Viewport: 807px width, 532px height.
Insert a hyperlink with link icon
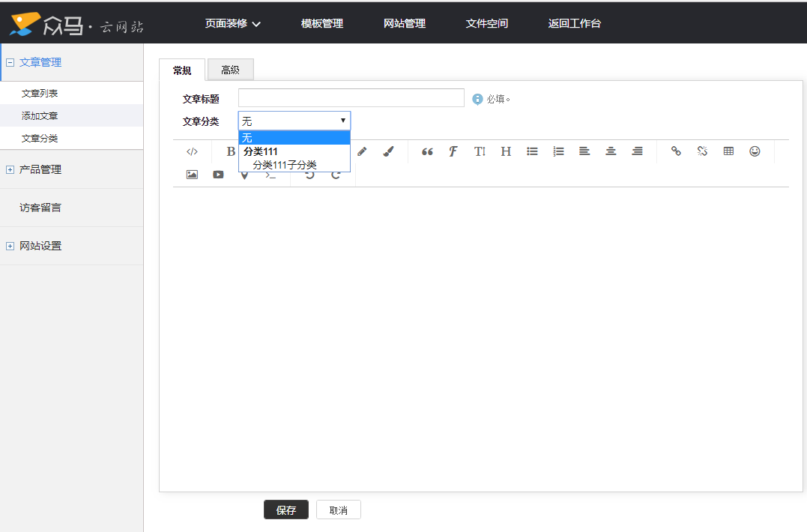[677, 151]
